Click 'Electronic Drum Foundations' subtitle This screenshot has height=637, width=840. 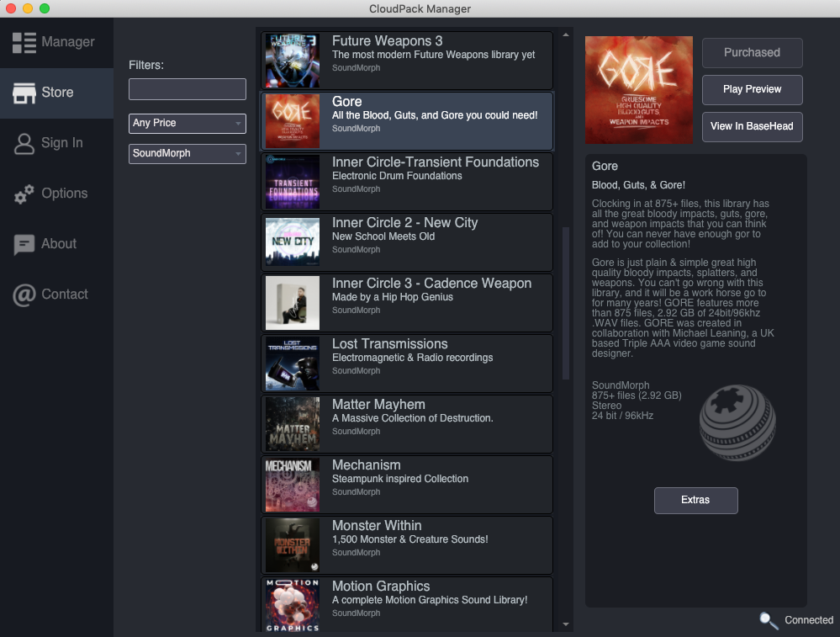(397, 176)
